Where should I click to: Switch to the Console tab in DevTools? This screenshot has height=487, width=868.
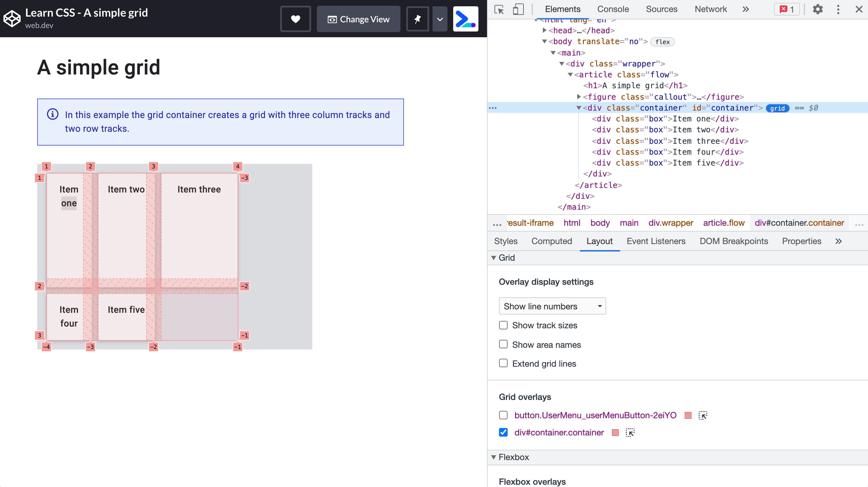613,9
